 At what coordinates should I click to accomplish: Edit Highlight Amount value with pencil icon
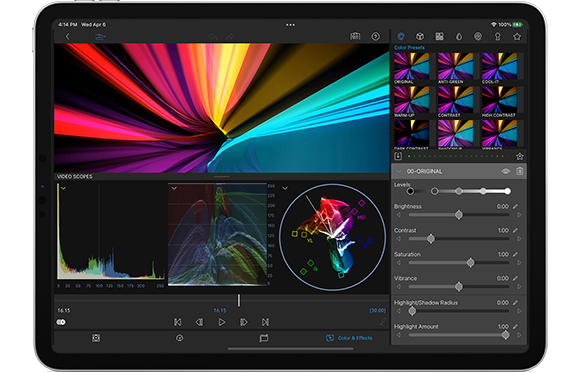515,326
